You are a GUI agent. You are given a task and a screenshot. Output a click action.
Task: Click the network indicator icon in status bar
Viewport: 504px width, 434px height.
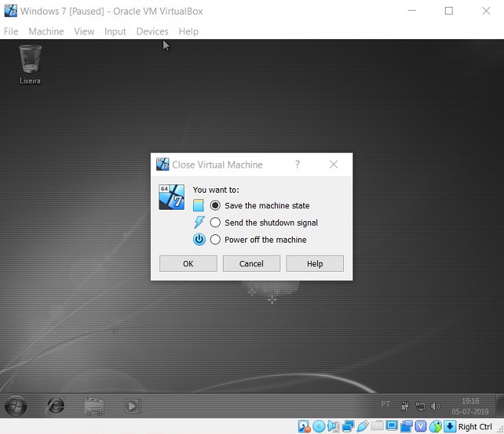tap(348, 426)
